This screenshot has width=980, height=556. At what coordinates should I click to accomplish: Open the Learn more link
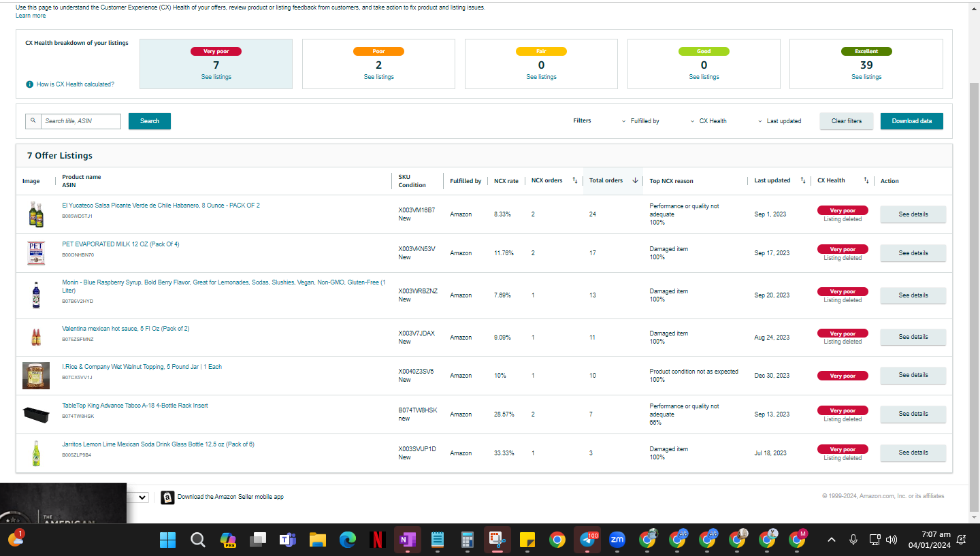coord(31,16)
